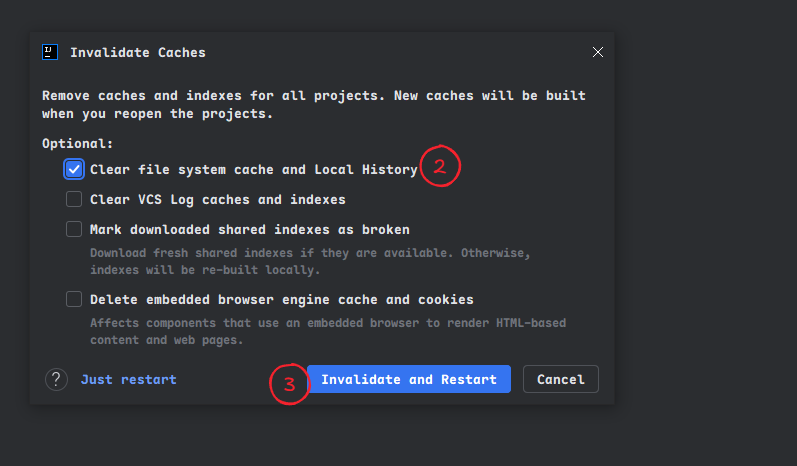
Task: Uncheck the Clear file system cache checkbox
Action: tap(74, 169)
